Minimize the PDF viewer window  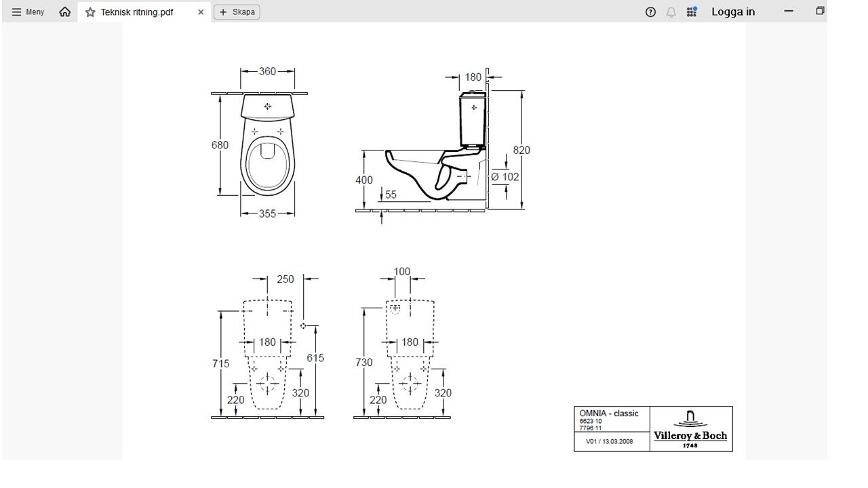(789, 11)
